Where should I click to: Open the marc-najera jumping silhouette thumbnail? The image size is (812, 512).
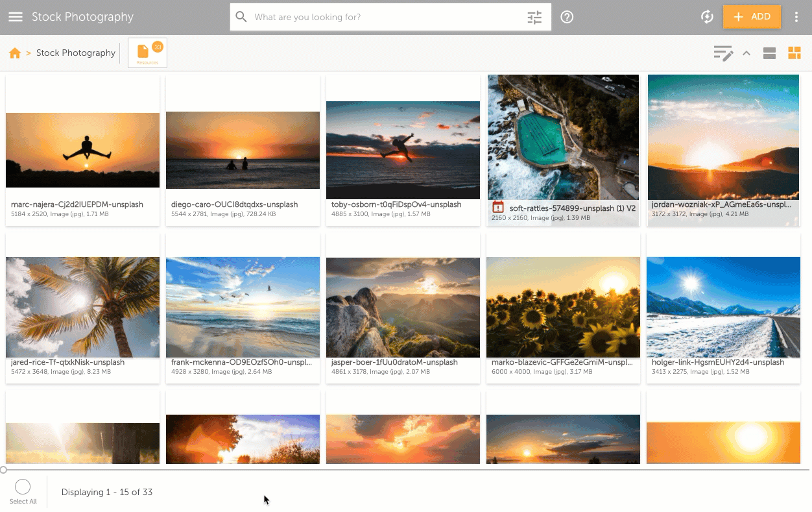tap(82, 150)
